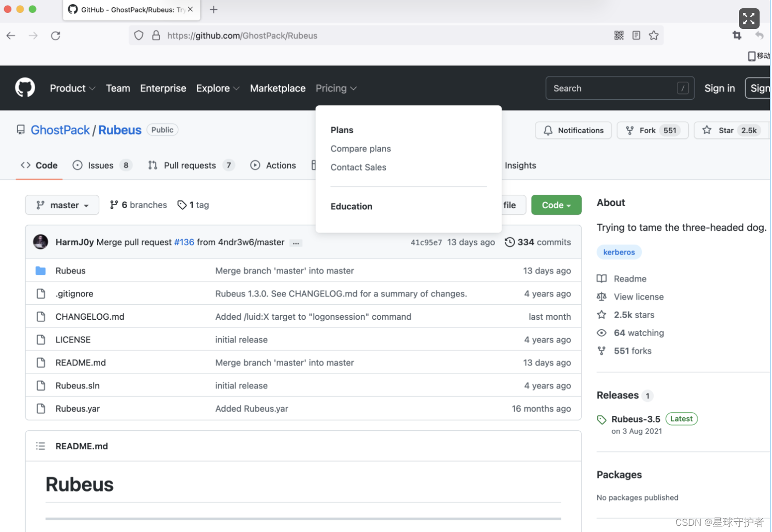The height and width of the screenshot is (532, 772).
Task: View the 334 commits history
Action: click(538, 242)
